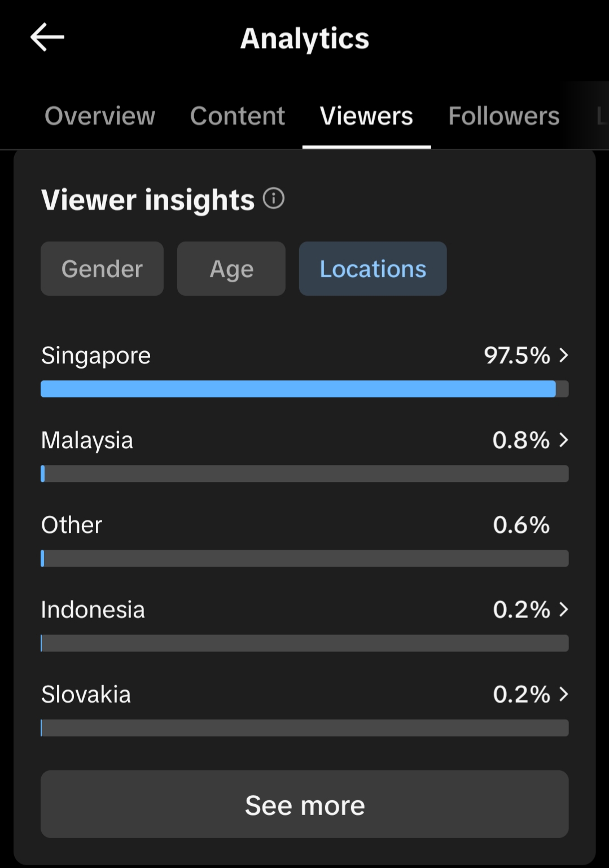This screenshot has width=609, height=868.
Task: Switch to the Overview tab
Action: click(100, 116)
